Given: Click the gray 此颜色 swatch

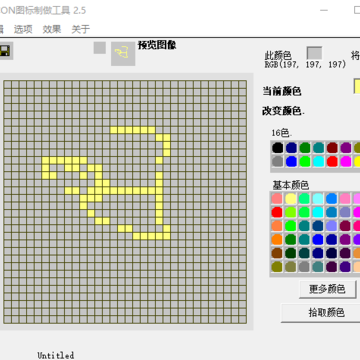Looking at the screenshot, I should pos(314,53).
